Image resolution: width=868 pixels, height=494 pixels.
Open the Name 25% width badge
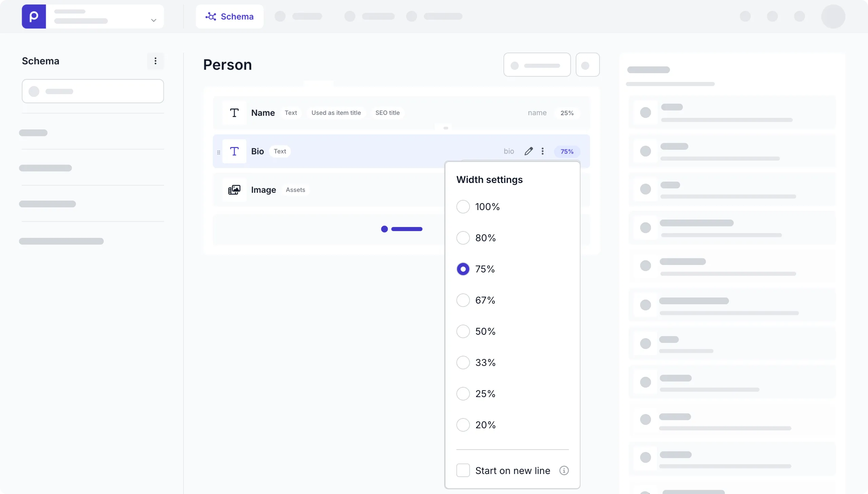click(x=567, y=113)
